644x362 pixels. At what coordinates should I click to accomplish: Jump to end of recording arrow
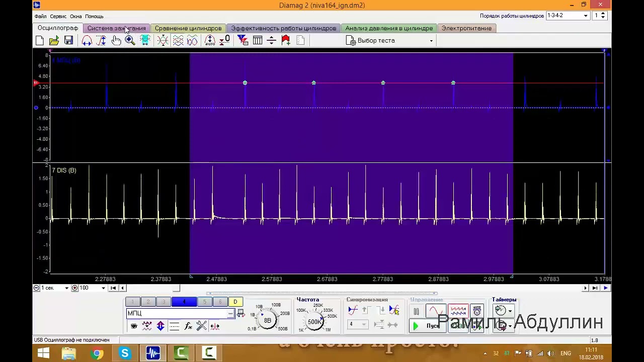pos(595,288)
